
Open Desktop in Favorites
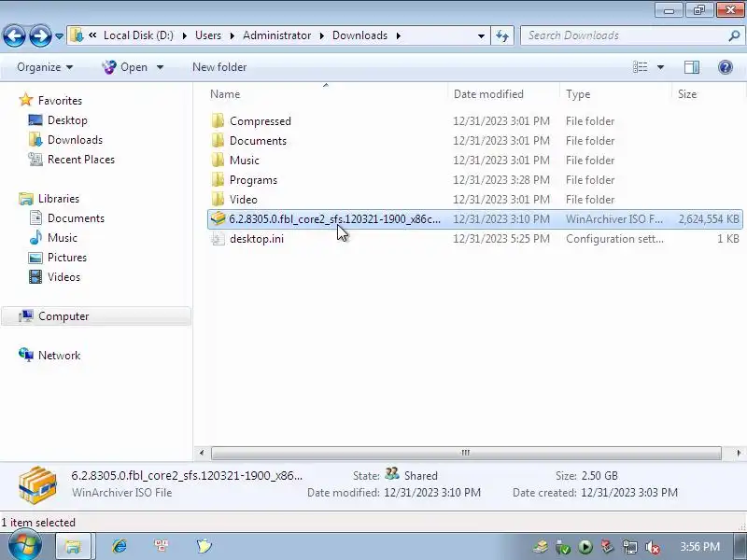[67, 120]
